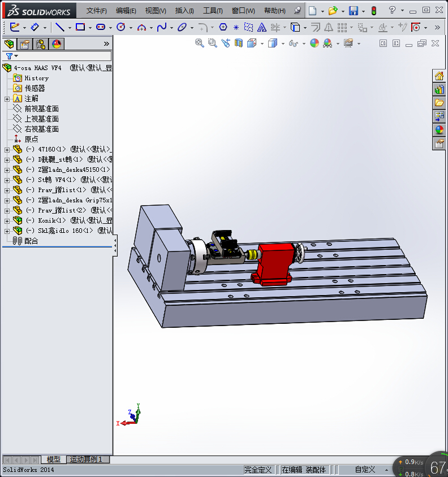Click the Rebuild traffic light icon
This screenshot has height=477, width=448.
[x=374, y=11]
